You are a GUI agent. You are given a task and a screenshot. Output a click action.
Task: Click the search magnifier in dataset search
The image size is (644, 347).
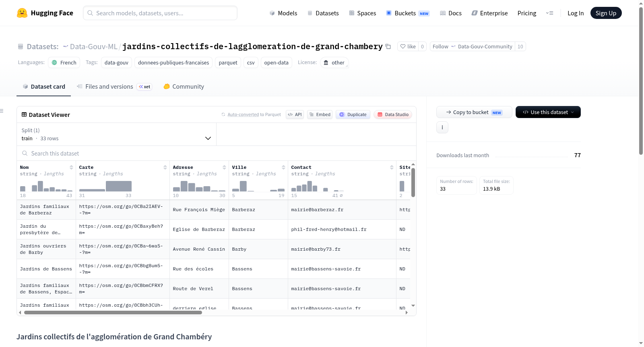click(x=25, y=153)
